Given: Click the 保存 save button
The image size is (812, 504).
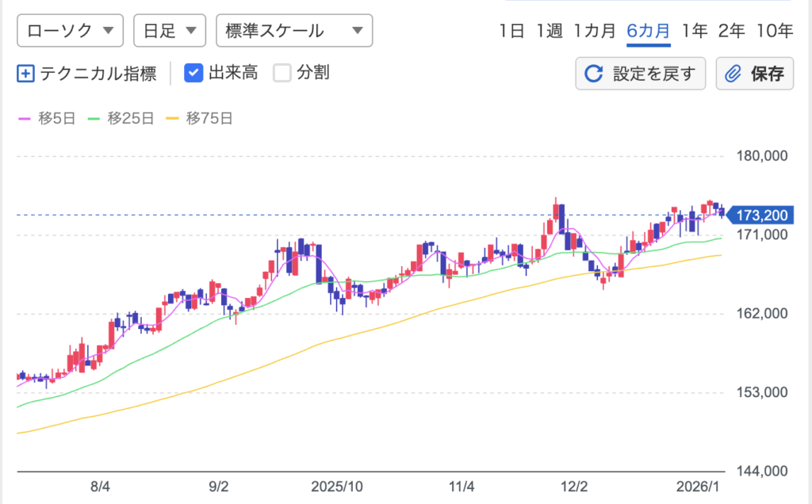Looking at the screenshot, I should pyautogui.click(x=755, y=74).
